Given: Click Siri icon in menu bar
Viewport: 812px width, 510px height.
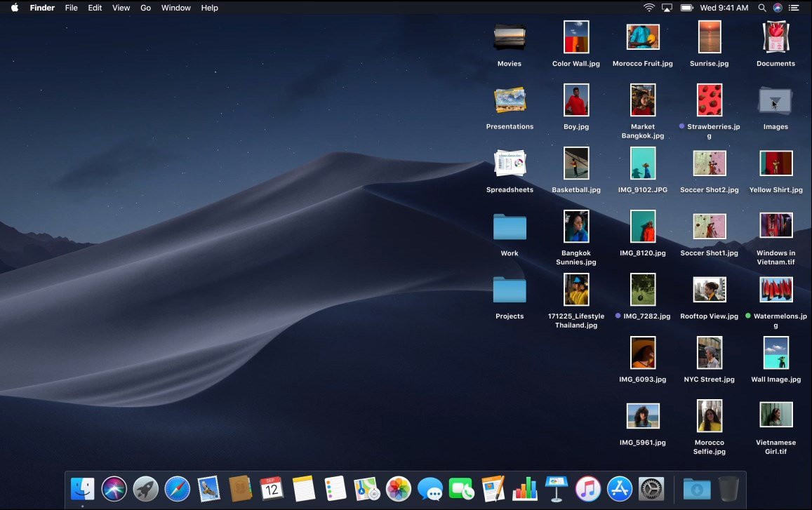Looking at the screenshot, I should coord(778,8).
